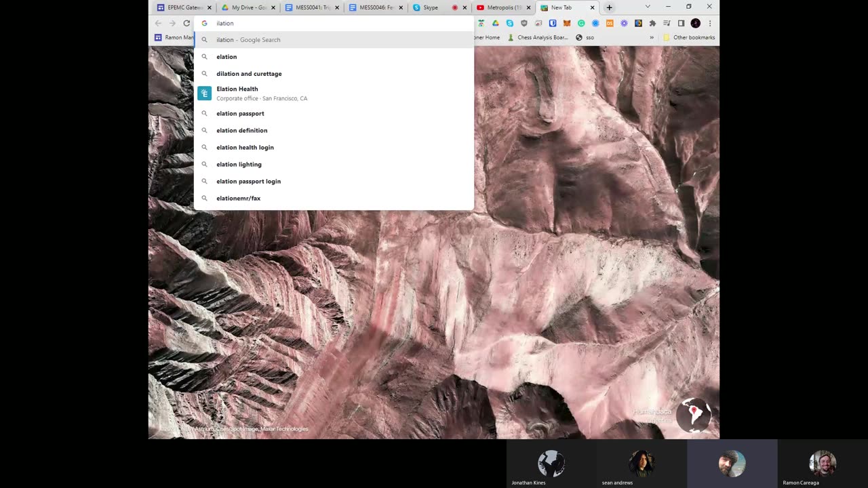Open the purple sunburst extension icon
The width and height of the screenshot is (868, 488).
click(x=624, y=23)
